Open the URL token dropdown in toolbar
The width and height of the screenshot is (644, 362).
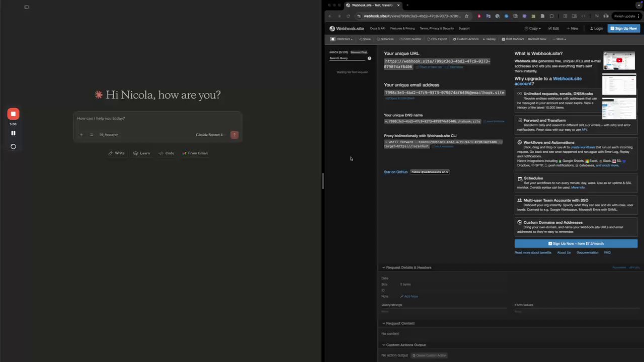[x=342, y=39]
